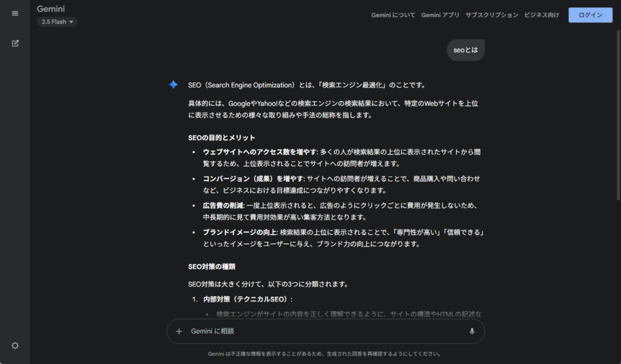Screen dimensions: 621x364
Task: Click the ログイン button
Action: [589, 15]
